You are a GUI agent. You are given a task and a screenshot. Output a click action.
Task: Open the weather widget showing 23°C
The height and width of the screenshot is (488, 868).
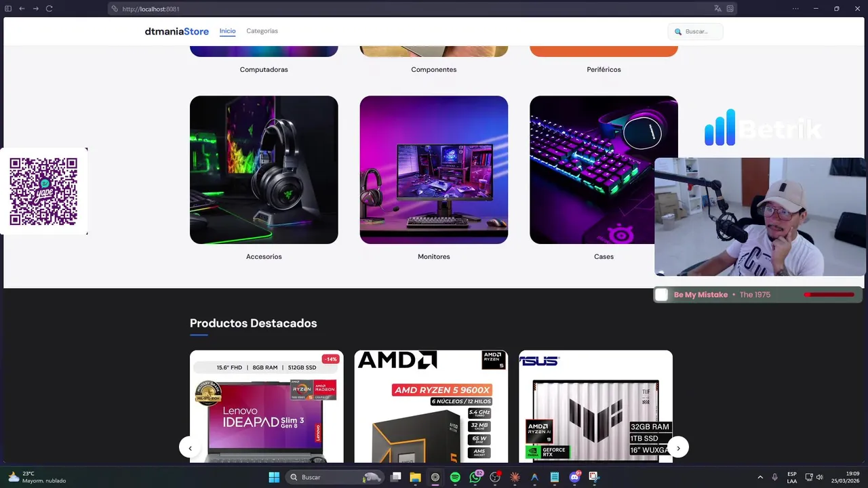[37, 477]
